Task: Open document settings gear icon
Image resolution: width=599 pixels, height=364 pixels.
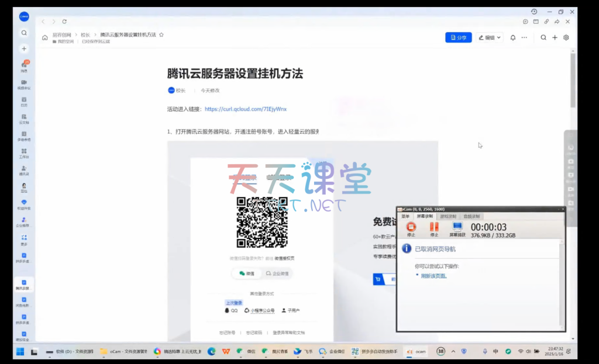Action: click(x=566, y=37)
